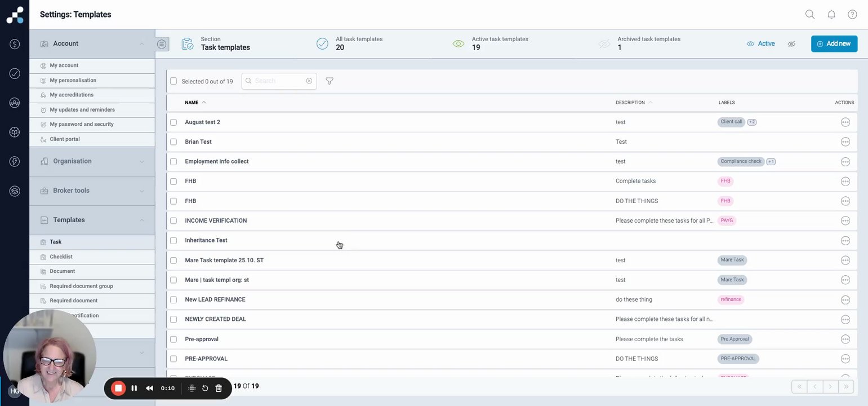Image resolution: width=868 pixels, height=406 pixels.
Task: Filter by Active task templates
Action: click(491, 44)
